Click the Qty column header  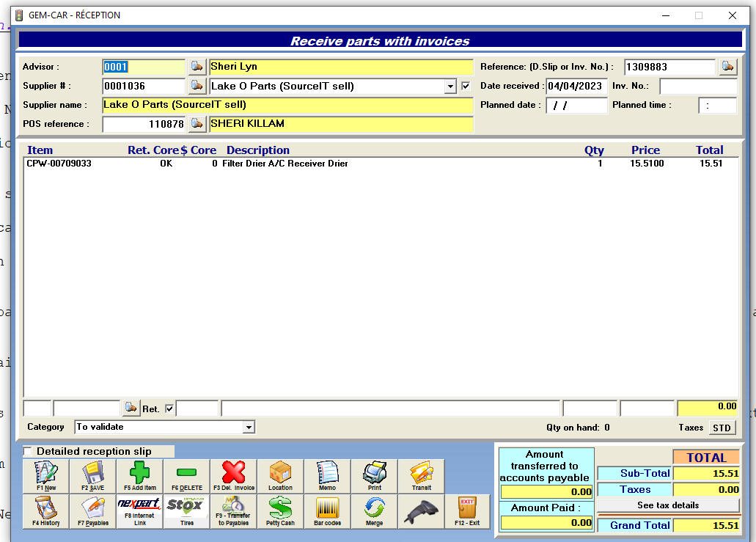coord(594,150)
